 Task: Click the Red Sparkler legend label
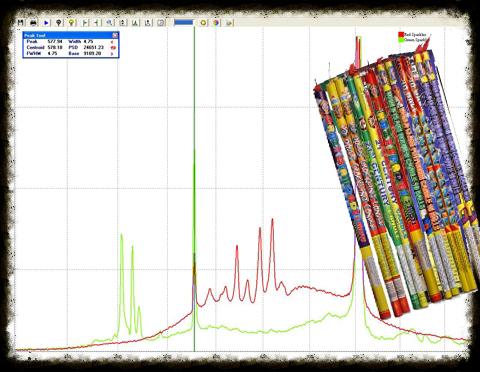click(415, 35)
